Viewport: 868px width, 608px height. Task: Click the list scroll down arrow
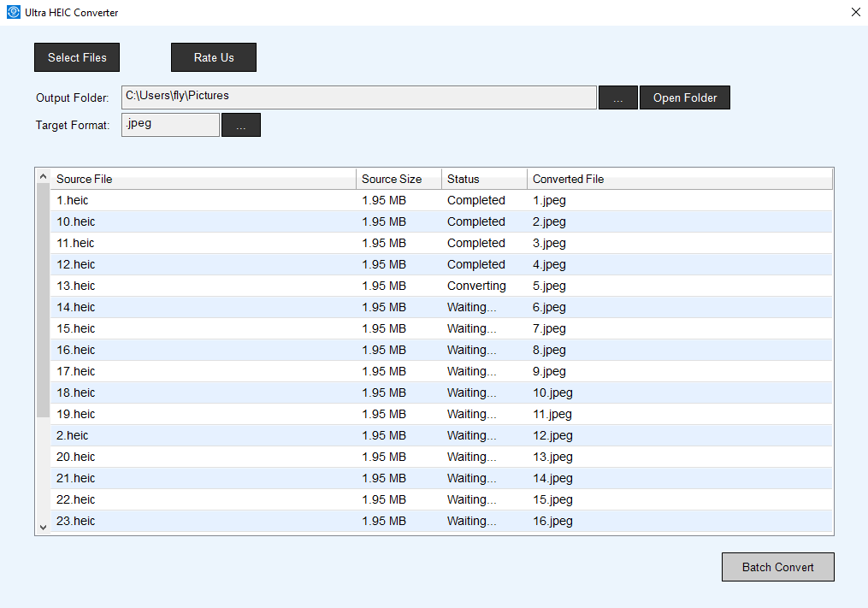pyautogui.click(x=43, y=527)
